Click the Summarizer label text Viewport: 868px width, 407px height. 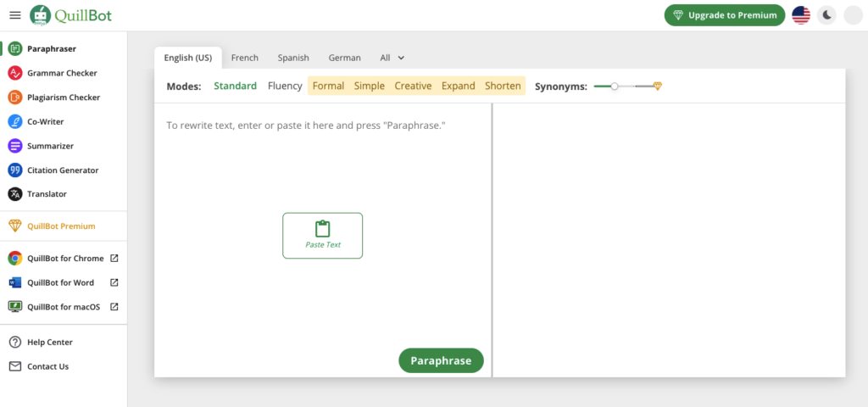coord(50,146)
